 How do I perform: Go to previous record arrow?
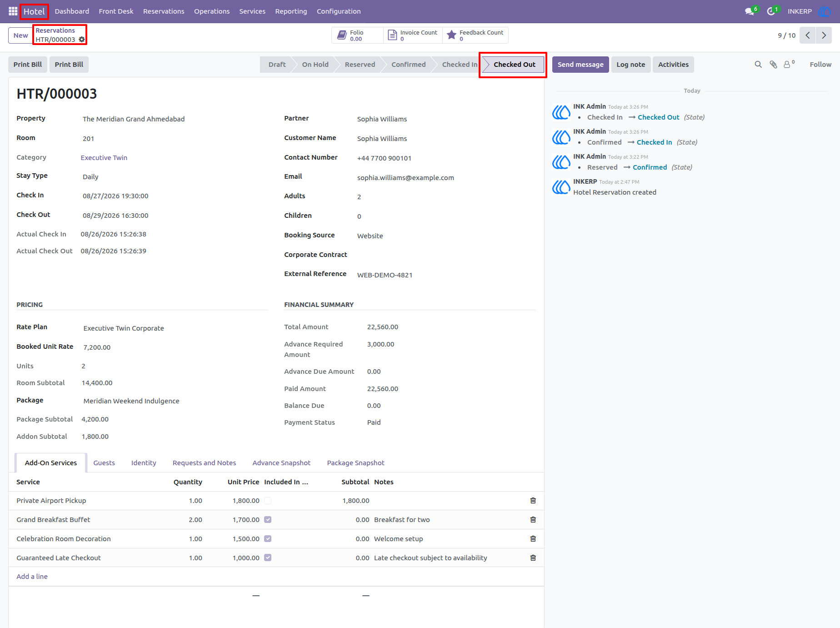(808, 35)
